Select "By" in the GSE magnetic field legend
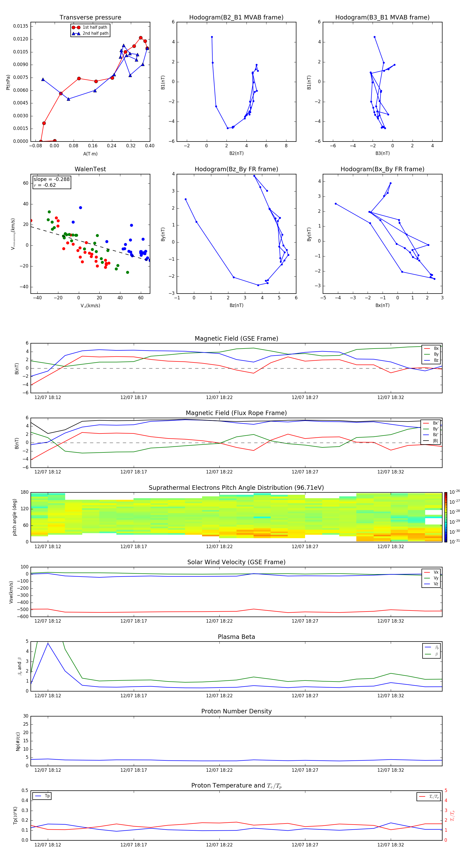Screen dimensions: 473x868 [431, 355]
